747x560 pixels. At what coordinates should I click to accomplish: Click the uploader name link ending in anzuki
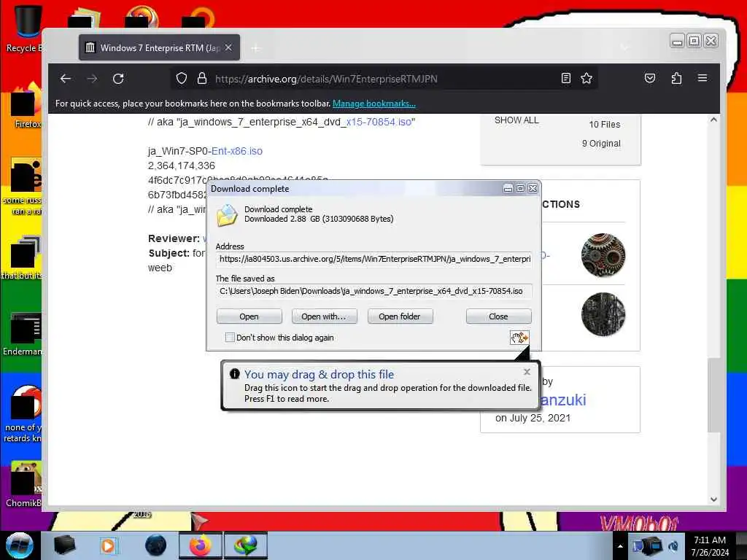562,400
